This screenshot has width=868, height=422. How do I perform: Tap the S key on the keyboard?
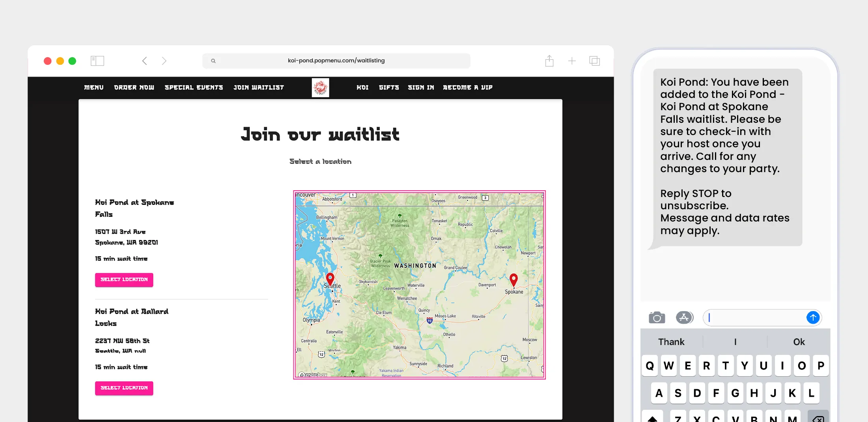[678, 393]
